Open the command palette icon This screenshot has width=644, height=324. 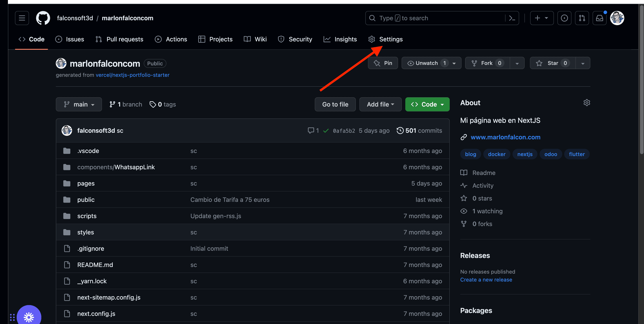click(x=512, y=18)
